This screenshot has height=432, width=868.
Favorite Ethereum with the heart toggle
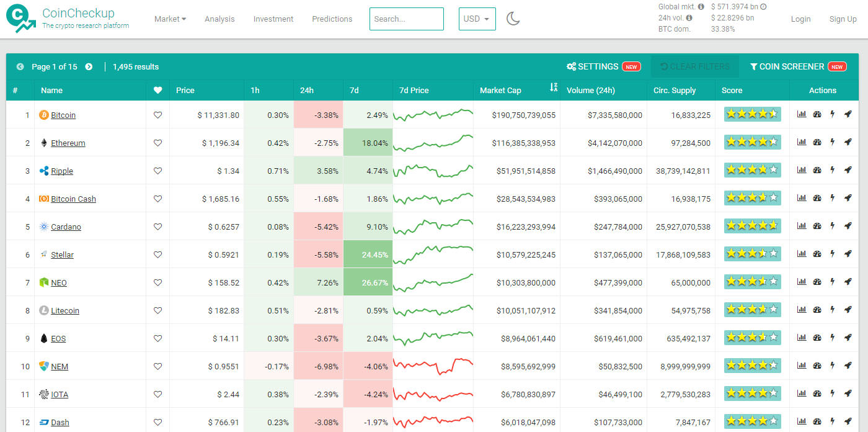(x=157, y=143)
